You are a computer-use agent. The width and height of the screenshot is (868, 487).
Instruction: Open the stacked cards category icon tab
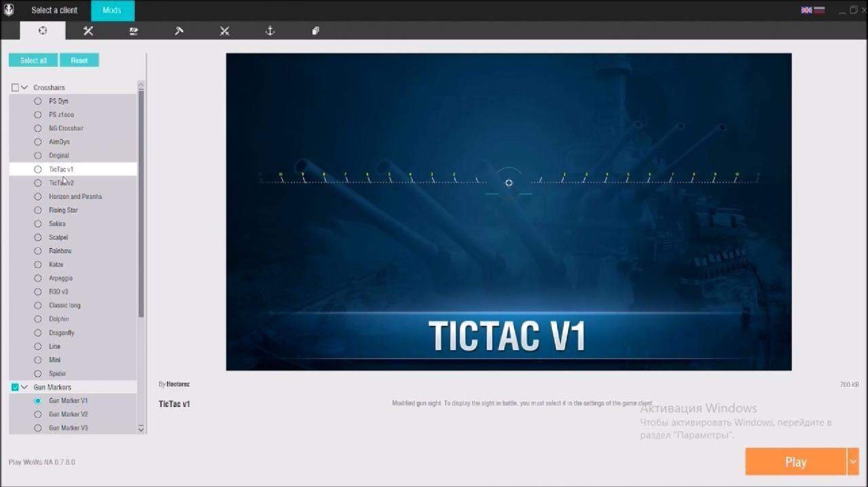click(x=316, y=31)
